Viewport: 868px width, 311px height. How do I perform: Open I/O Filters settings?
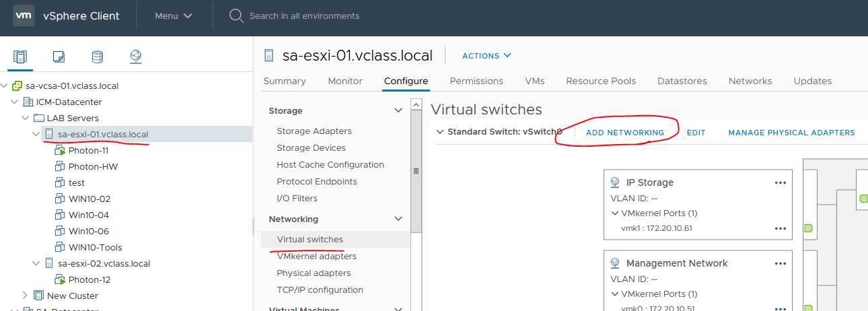click(297, 199)
